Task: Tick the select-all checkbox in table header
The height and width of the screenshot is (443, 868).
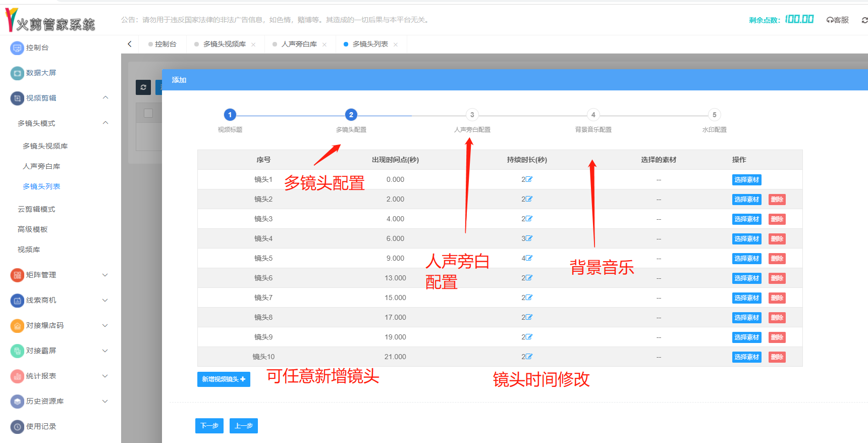Action: [x=148, y=113]
